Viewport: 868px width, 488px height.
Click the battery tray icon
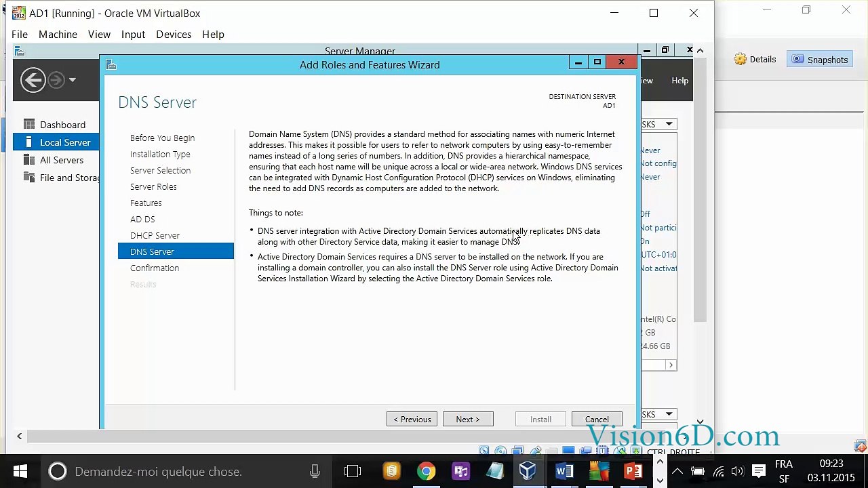[x=698, y=472]
